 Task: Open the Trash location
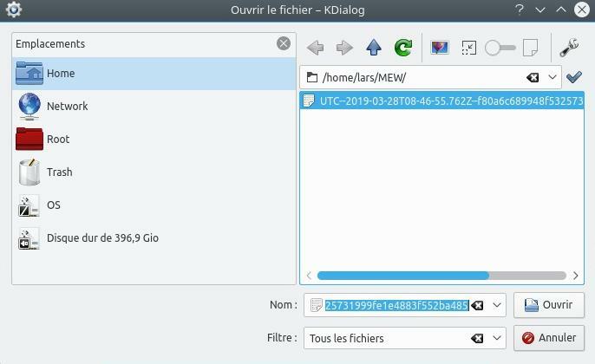[59, 172]
